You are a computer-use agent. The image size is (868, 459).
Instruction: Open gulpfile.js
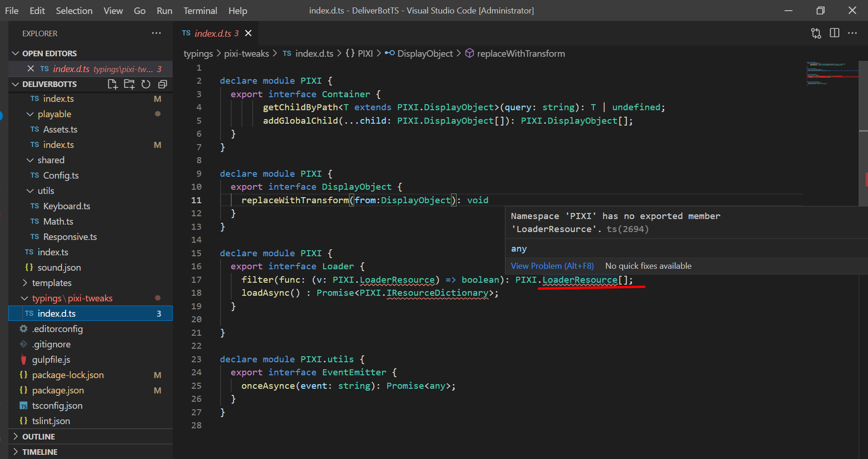pos(51,359)
